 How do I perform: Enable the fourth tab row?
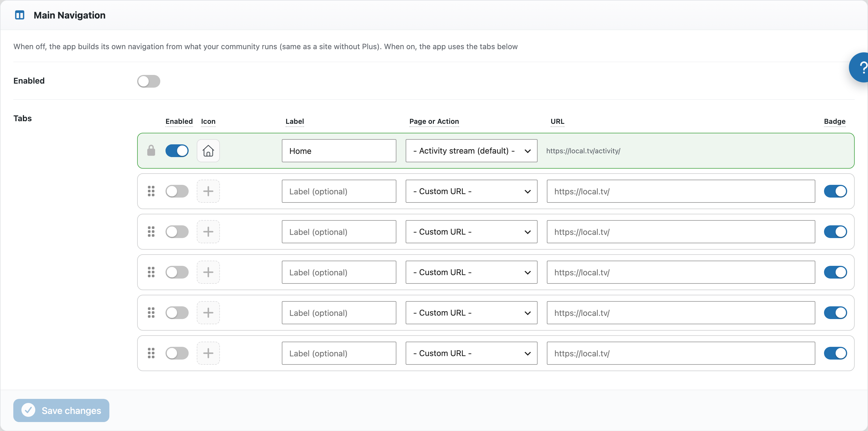(x=177, y=272)
